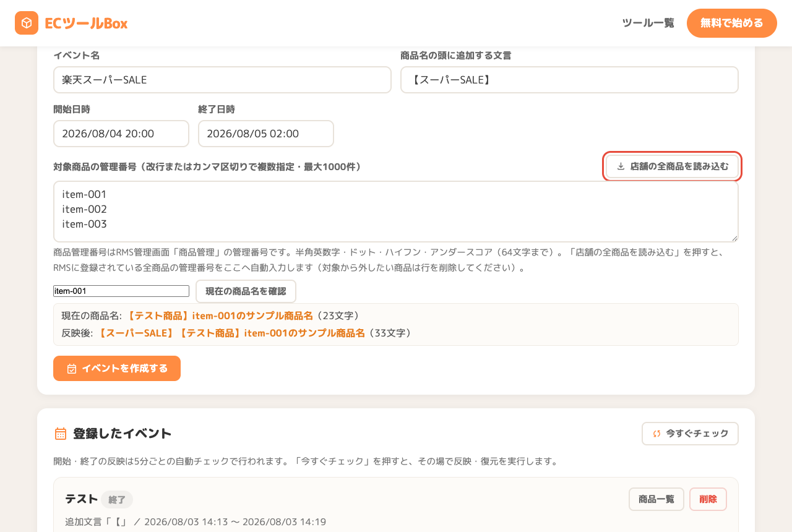The image size is (792, 532).
Task: Click the 対象商品の管理番号 label text
Action: [207, 166]
